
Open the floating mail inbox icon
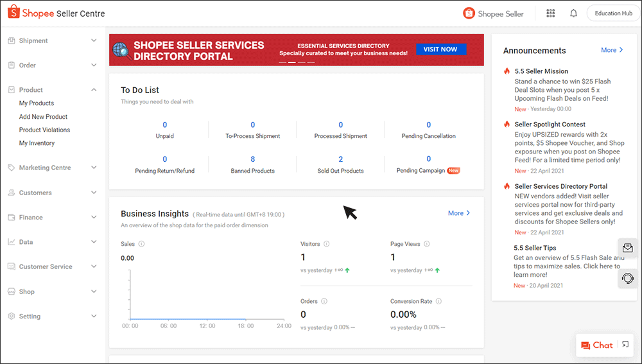[628, 248]
